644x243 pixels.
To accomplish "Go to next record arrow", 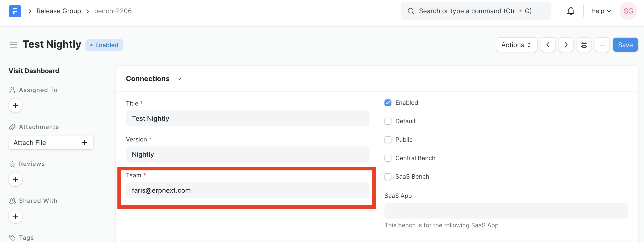I will (x=566, y=45).
